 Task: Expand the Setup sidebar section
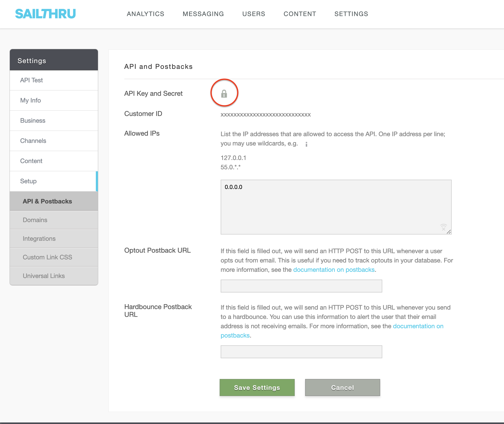click(x=28, y=181)
